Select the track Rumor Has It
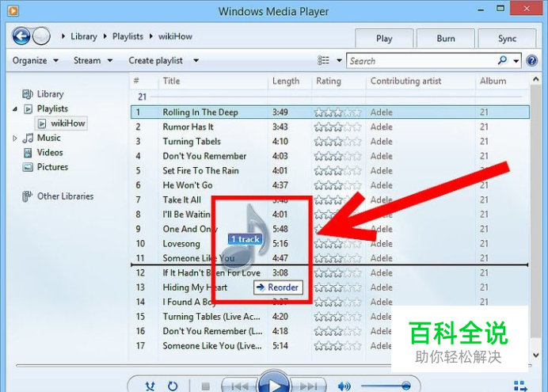Viewport: 548px width, 392px height. pos(330,127)
